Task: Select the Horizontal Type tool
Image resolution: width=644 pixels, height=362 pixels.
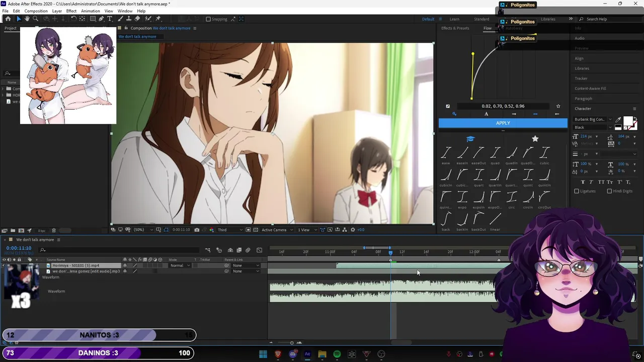Action: tap(110, 19)
